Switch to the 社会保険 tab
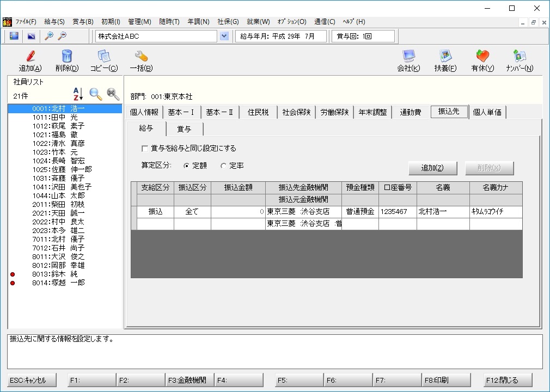The width and height of the screenshot is (550, 392). (296, 112)
